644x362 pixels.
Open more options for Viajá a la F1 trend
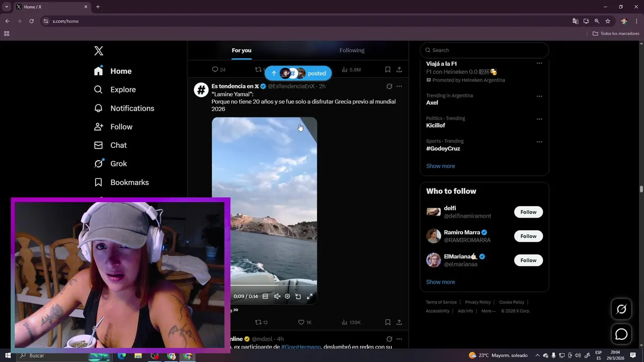539,63
